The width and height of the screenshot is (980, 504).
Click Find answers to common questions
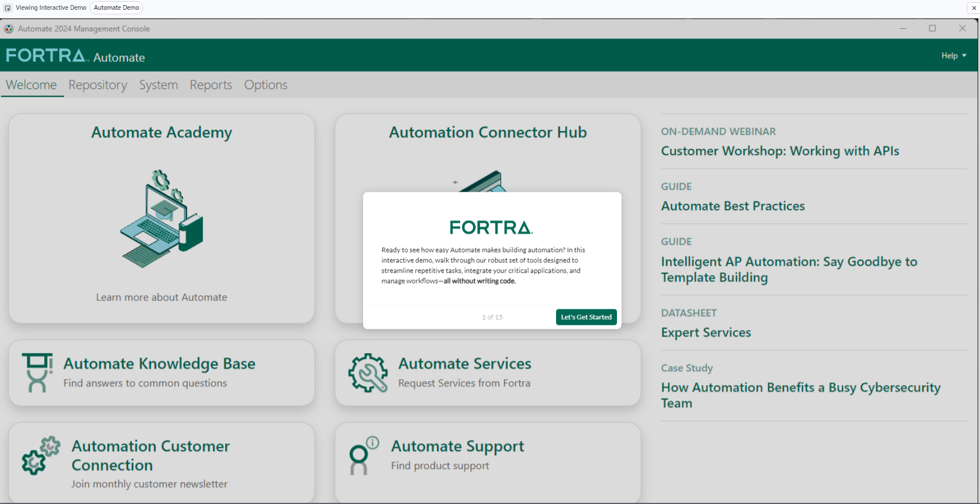[145, 383]
